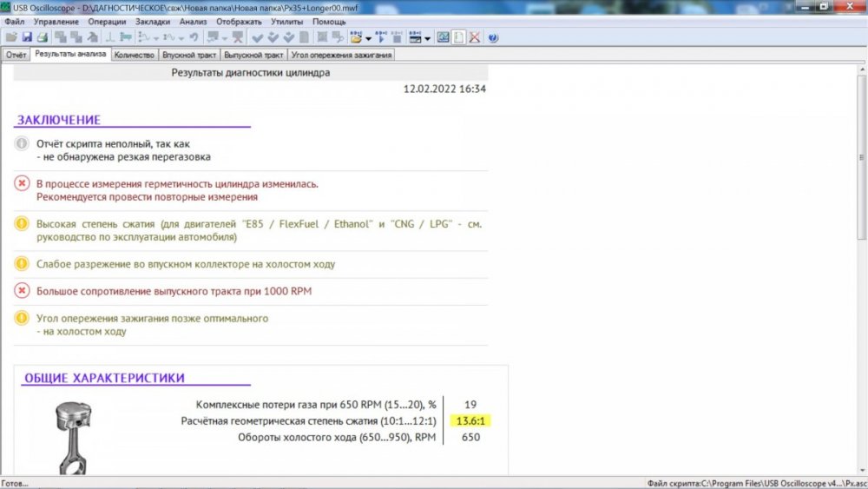
Task: Open the Операции menu
Action: click(x=107, y=22)
